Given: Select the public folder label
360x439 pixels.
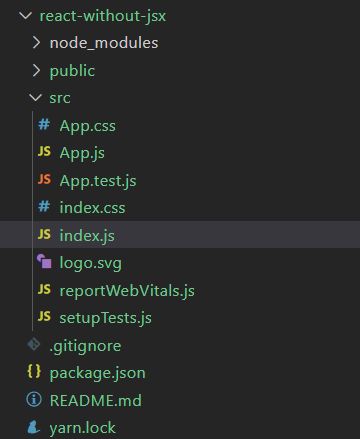Looking at the screenshot, I should [72, 71].
